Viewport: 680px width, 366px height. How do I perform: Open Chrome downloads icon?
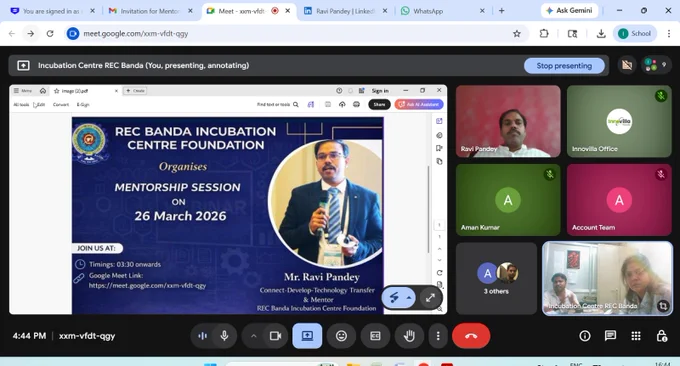pyautogui.click(x=601, y=33)
